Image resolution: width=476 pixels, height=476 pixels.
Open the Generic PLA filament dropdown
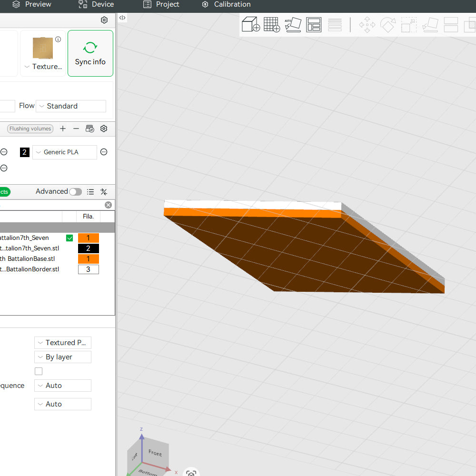(64, 152)
